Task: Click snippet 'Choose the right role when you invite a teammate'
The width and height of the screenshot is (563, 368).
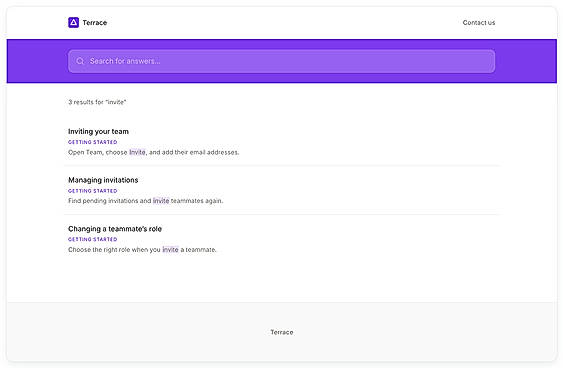Action: 142,250
